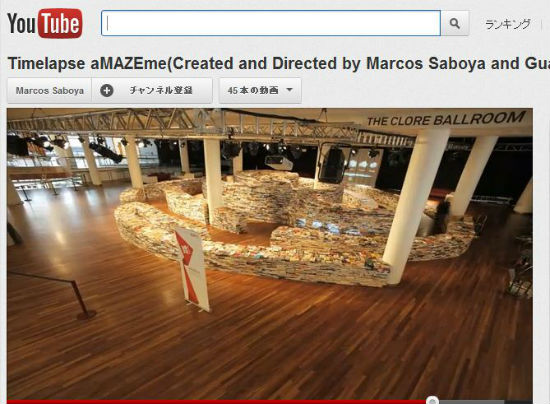The width and height of the screenshot is (550, 404).
Task: Open Marcos Saboya's channel button
Action: (49, 90)
